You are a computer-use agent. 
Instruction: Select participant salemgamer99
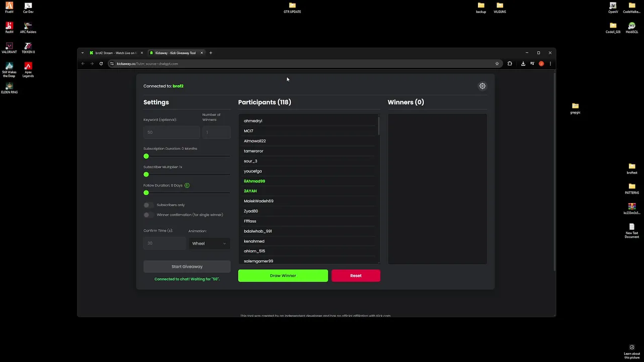[259, 261]
